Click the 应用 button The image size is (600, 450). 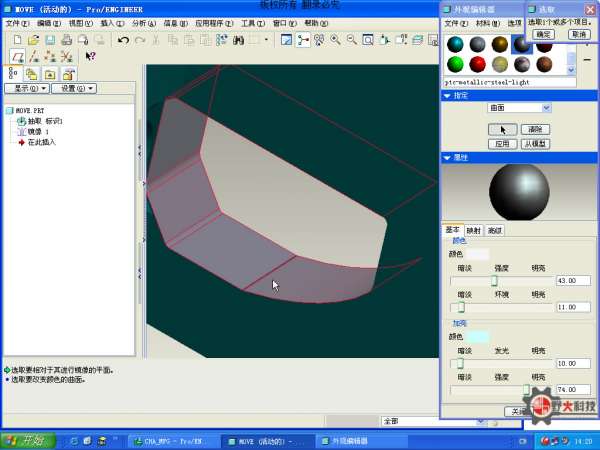click(x=503, y=143)
